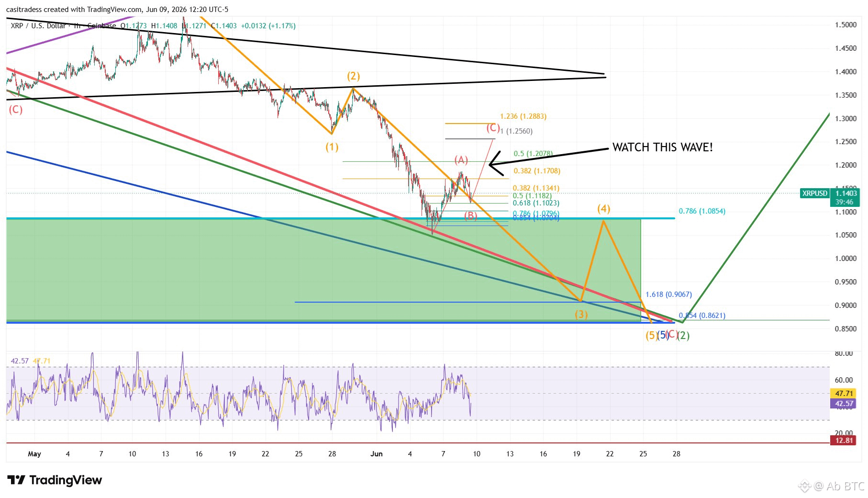Click the orange (3) wave label

coord(581,315)
